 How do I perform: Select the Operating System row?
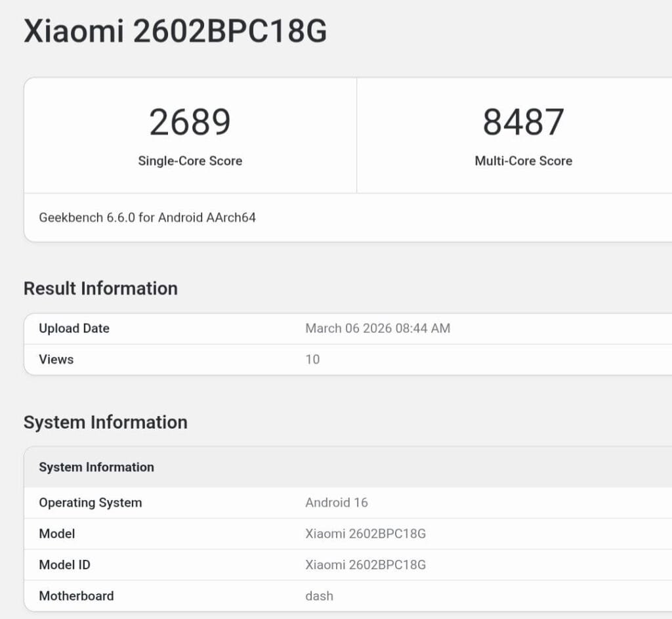tap(90, 502)
